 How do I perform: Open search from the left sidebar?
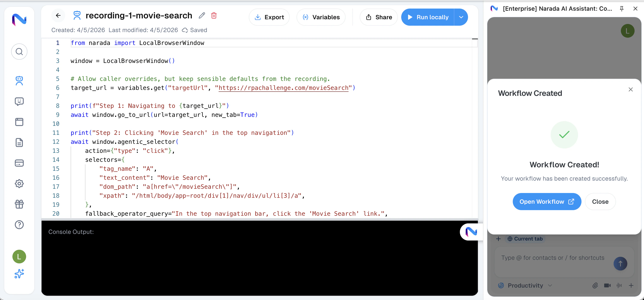coord(19,52)
